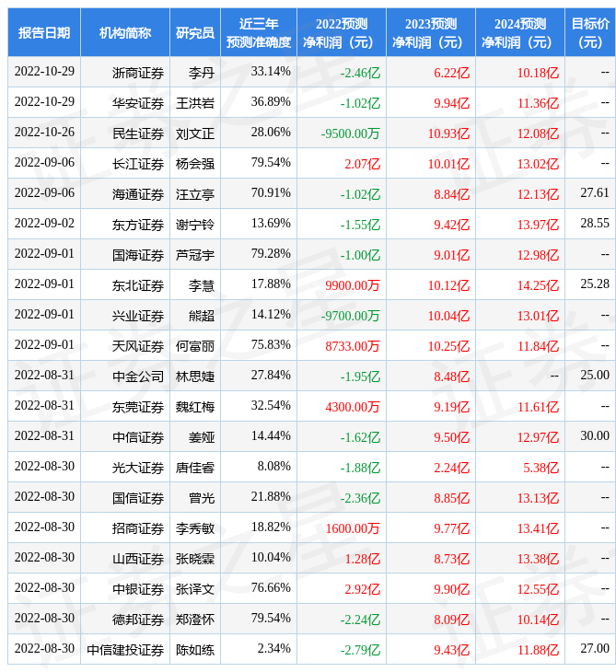Click 2022 forecast value 1600.00万
This screenshot has height=672, width=616.
[x=353, y=528]
